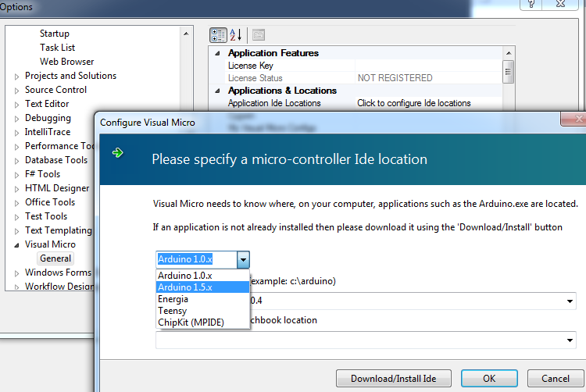Confirm with the OK button
The image size is (586, 392).
pyautogui.click(x=489, y=379)
